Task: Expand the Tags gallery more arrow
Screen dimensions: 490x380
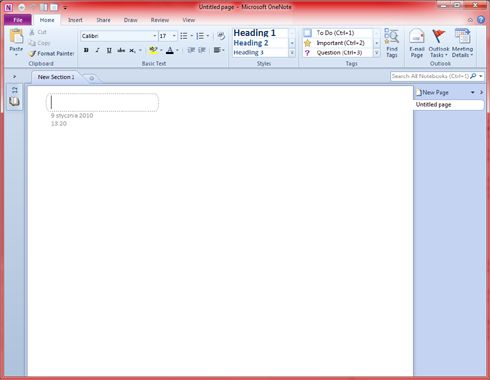Action: (377, 53)
